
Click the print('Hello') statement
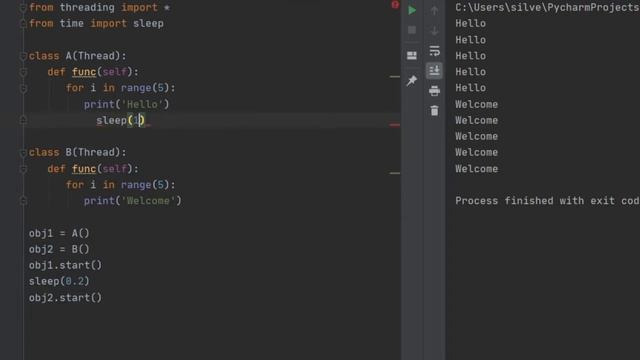127,104
